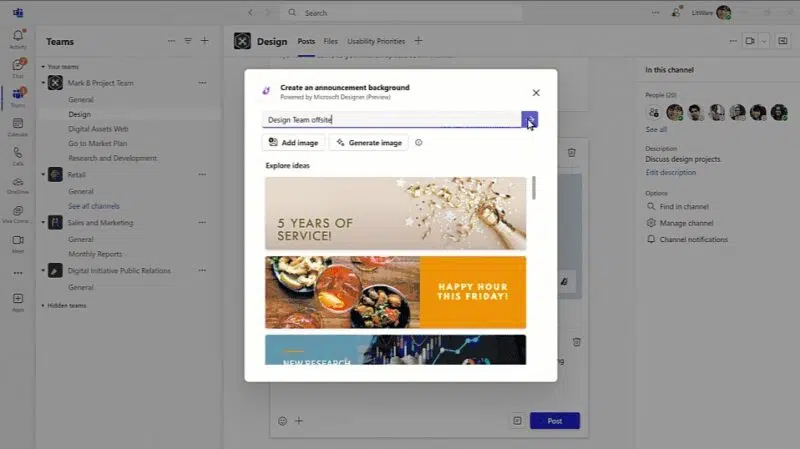Click the top search box
The width and height of the screenshot is (800, 449).
pyautogui.click(x=402, y=13)
